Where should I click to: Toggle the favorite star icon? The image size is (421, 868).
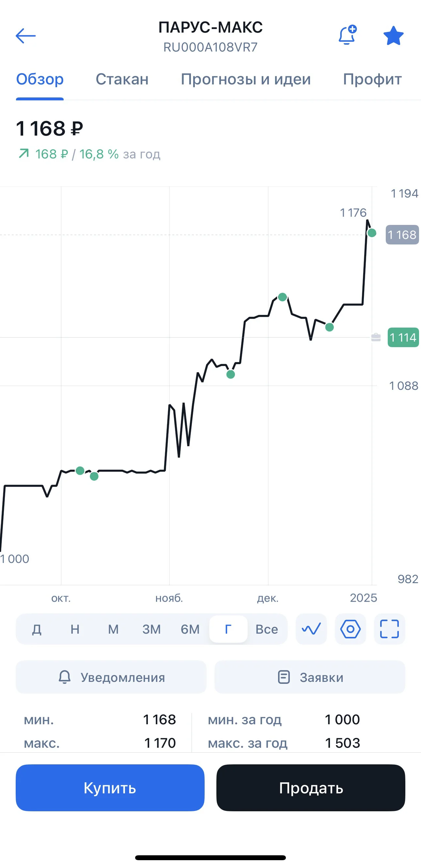pos(393,36)
